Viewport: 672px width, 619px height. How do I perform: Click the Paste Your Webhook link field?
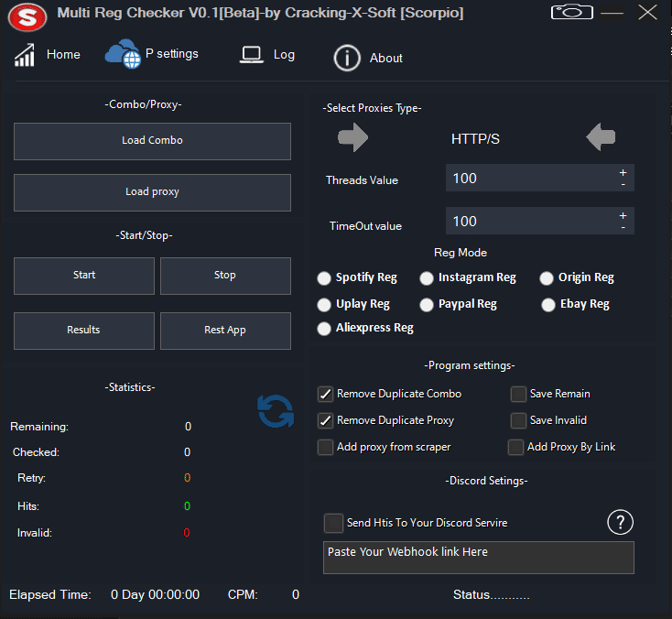coord(478,558)
